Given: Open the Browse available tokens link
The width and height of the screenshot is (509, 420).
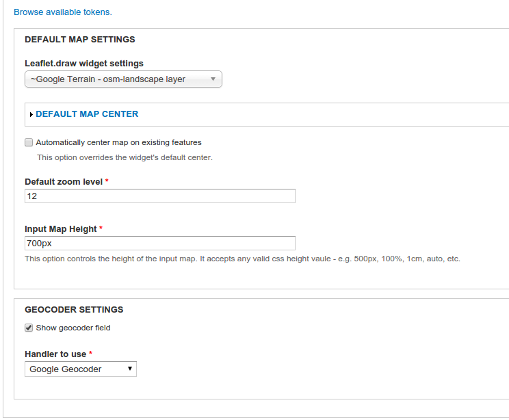Looking at the screenshot, I should [x=63, y=12].
